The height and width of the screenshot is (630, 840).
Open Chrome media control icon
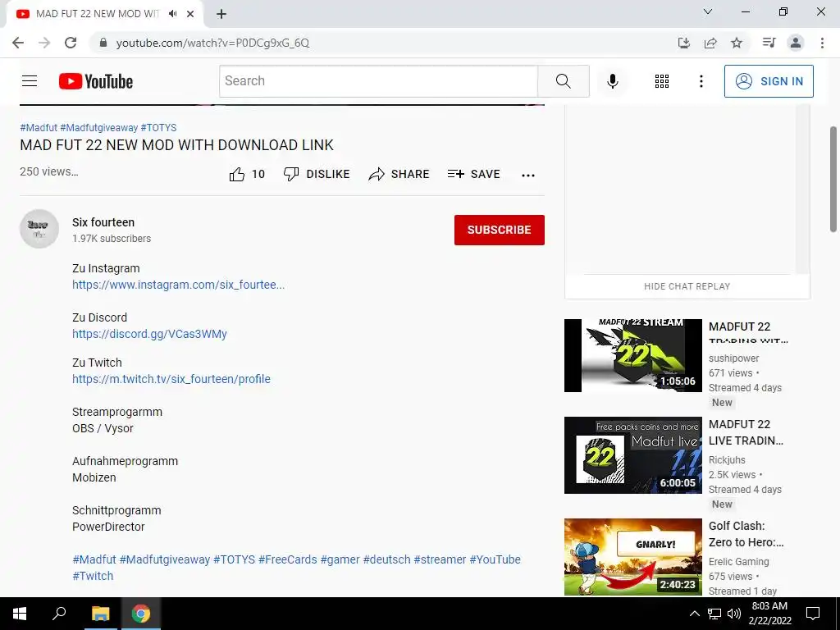point(769,43)
